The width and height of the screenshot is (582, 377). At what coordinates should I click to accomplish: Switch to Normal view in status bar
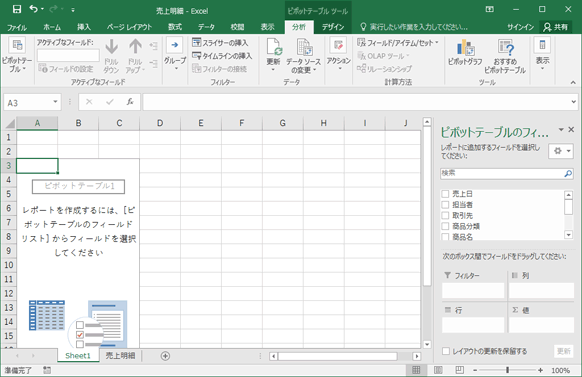pyautogui.click(x=416, y=370)
